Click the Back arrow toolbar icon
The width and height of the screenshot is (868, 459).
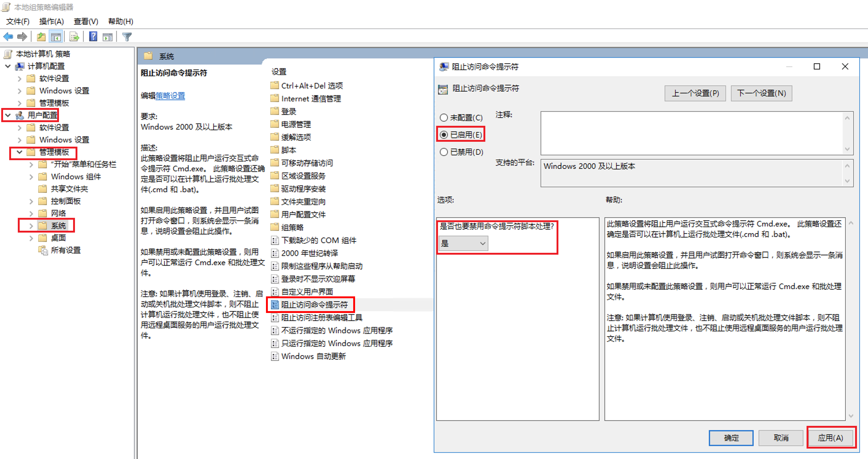pos(8,36)
